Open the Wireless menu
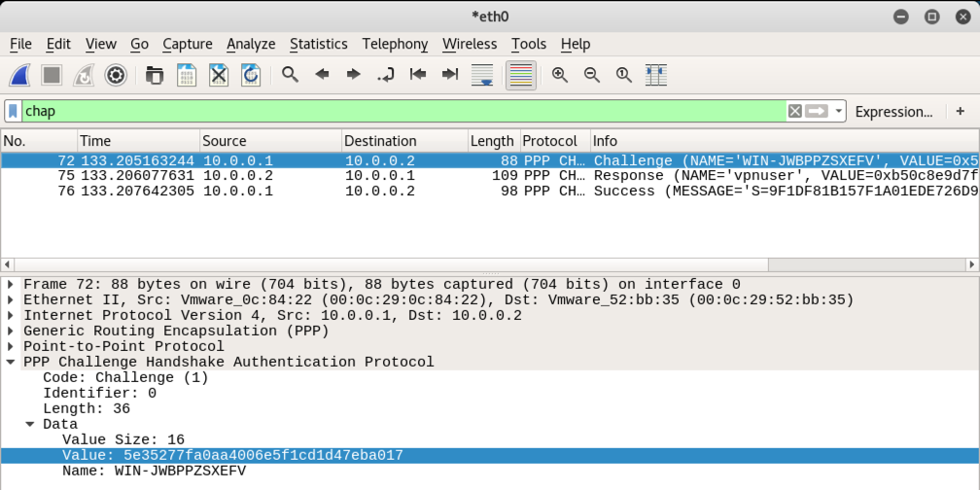 [470, 44]
